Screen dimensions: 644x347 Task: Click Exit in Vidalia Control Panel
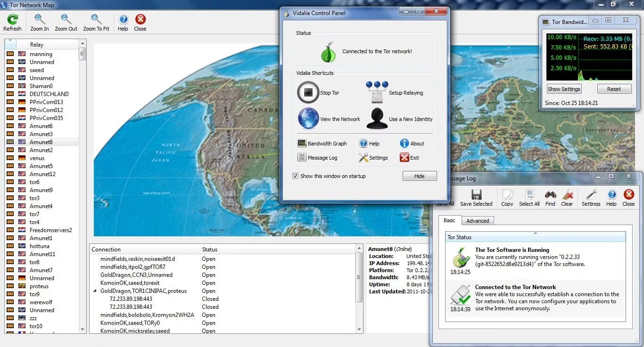pos(409,158)
